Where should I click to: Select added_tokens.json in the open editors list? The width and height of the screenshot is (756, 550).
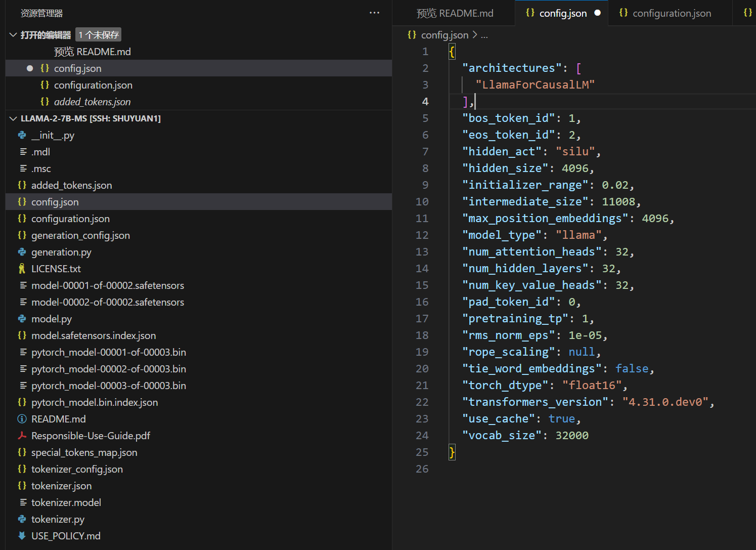pyautogui.click(x=92, y=102)
